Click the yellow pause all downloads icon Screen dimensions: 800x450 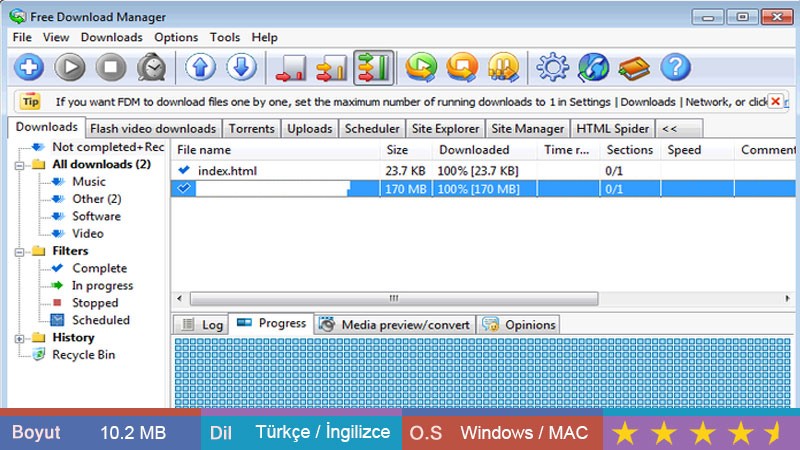click(x=504, y=67)
